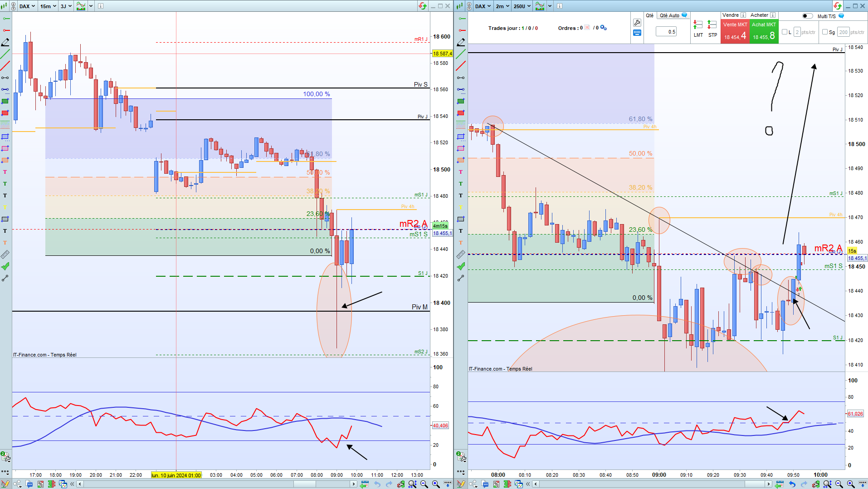The image size is (868, 489).
Task: Click scroll-right arrow in left chart scrollbar
Action: (353, 484)
